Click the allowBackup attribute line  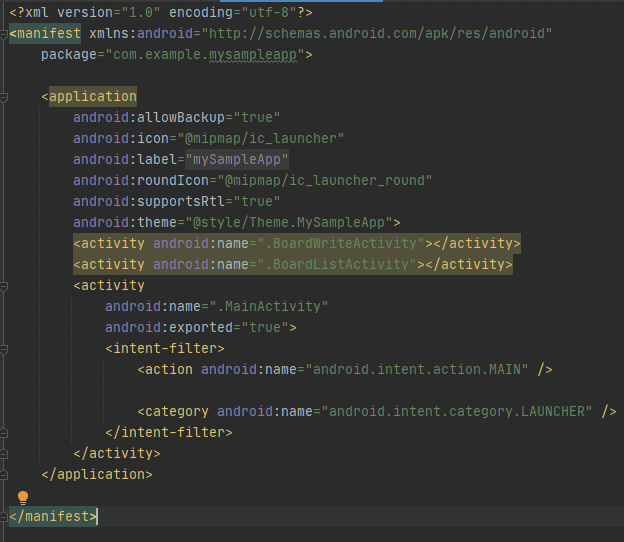(x=177, y=117)
